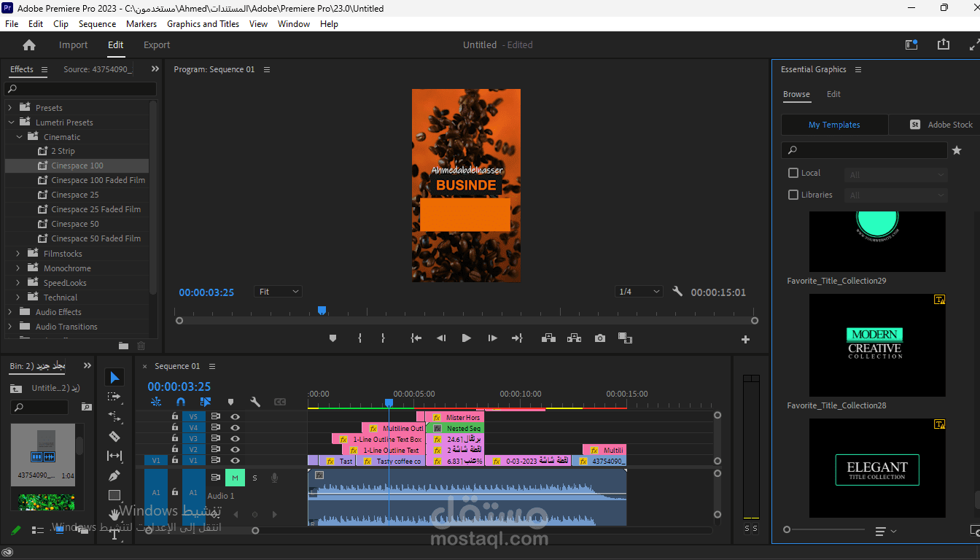Open the 1/4 playback resolution dropdown

click(638, 292)
